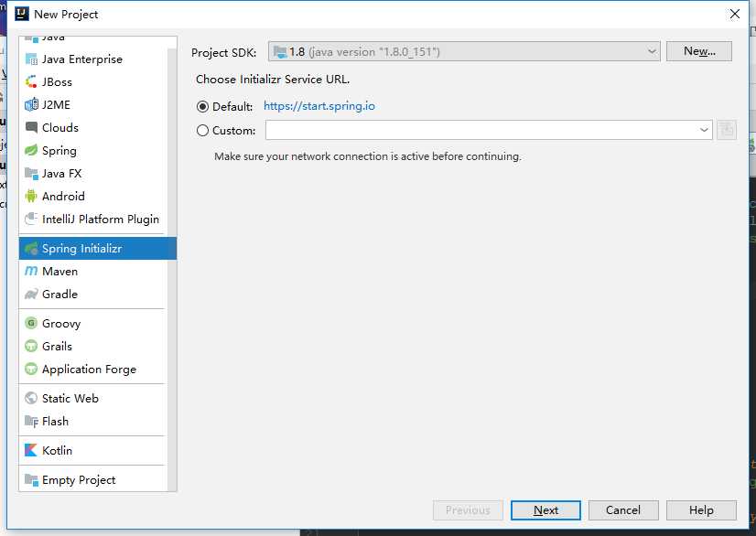
Task: Select Groovy project type
Action: click(x=93, y=324)
